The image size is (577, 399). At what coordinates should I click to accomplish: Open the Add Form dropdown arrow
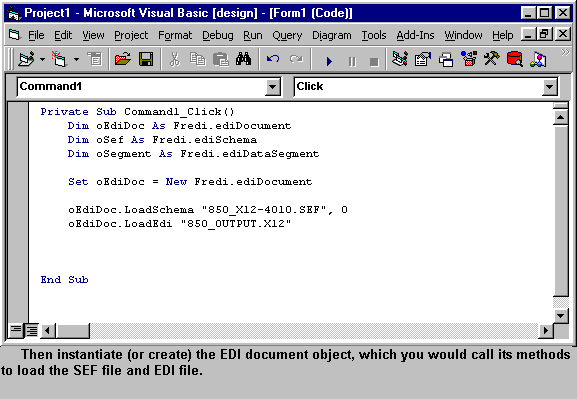(76, 59)
